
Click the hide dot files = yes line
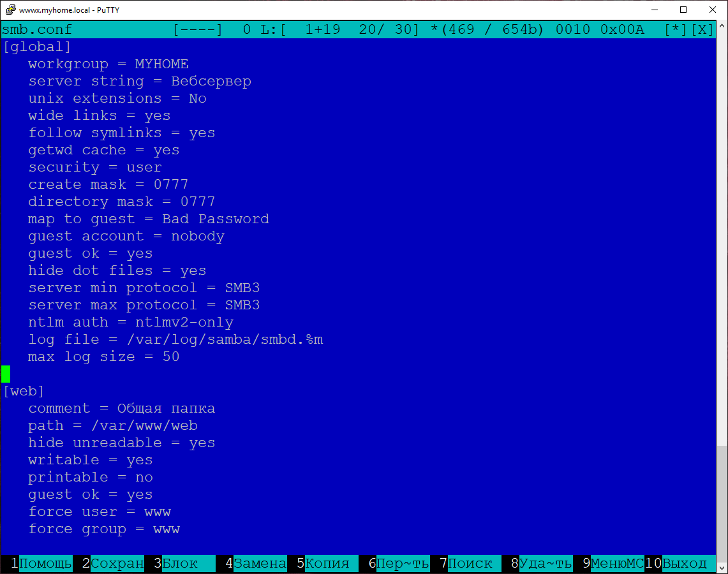pos(117,270)
